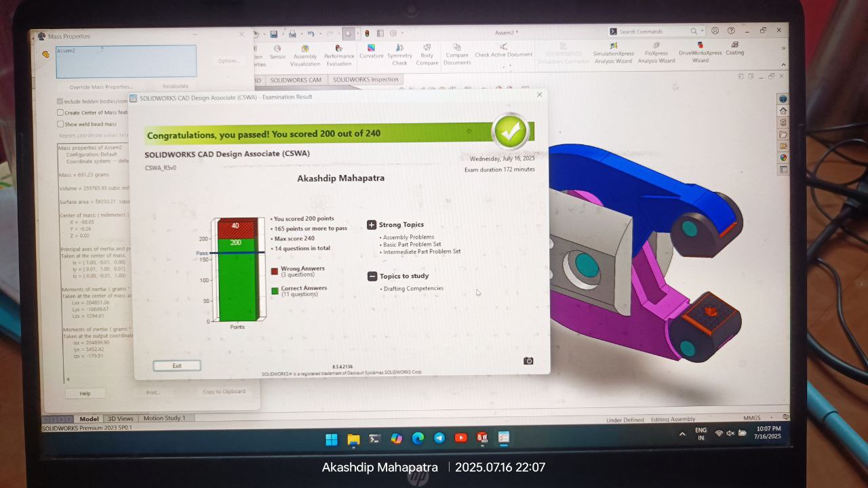The width and height of the screenshot is (868, 488).
Task: Click Copy to Clipboard button
Action: (x=224, y=392)
